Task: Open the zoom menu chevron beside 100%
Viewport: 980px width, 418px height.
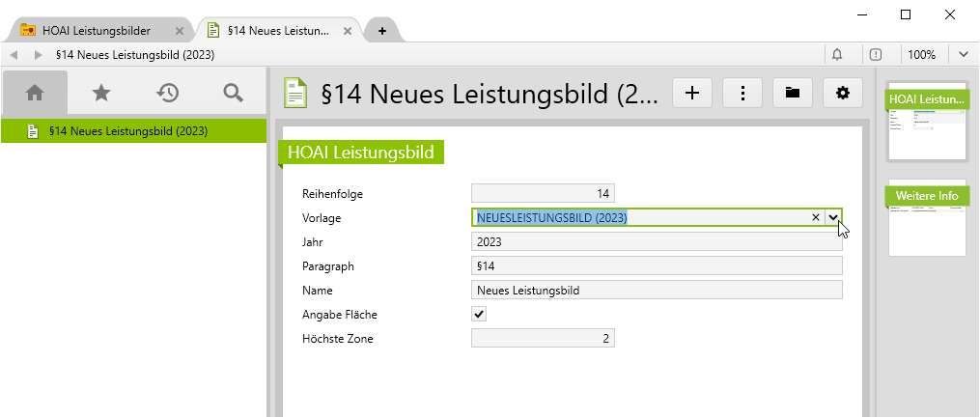Action: click(964, 55)
